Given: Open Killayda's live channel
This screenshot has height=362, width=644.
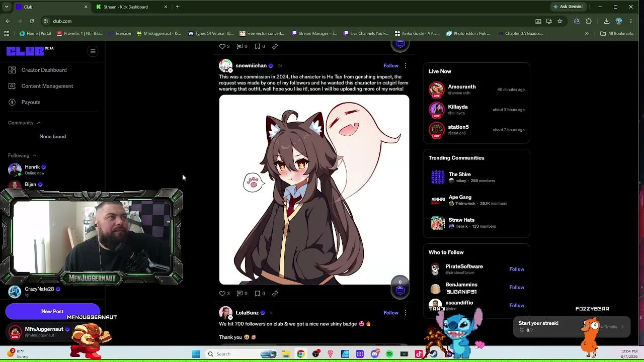Looking at the screenshot, I should [x=476, y=110].
